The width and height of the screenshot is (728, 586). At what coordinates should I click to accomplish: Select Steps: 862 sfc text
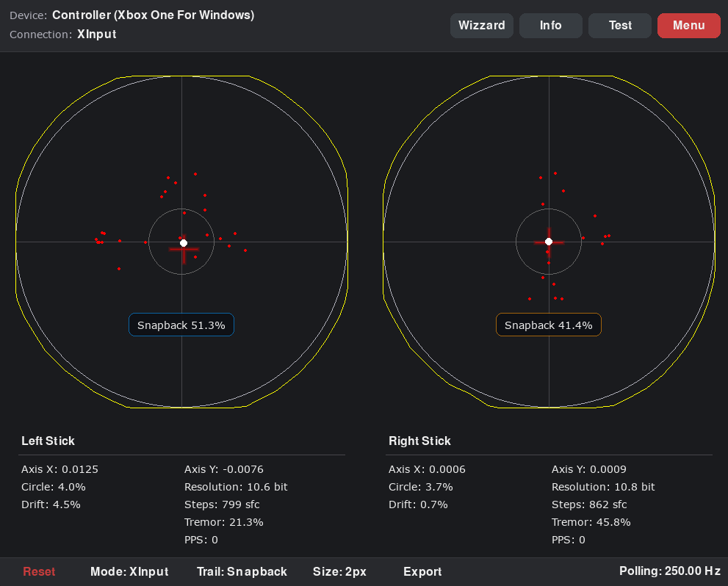[589, 504]
